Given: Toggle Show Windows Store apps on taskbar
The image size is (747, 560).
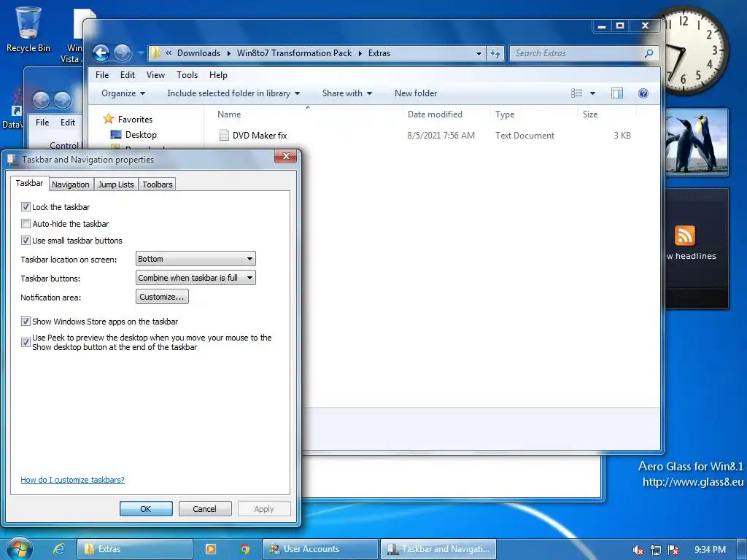Looking at the screenshot, I should point(26,322).
